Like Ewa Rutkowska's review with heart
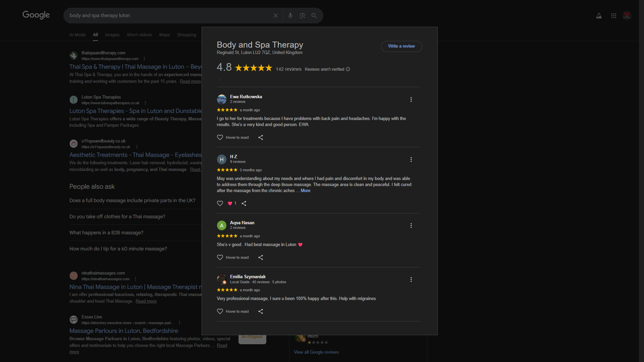 coord(220,137)
